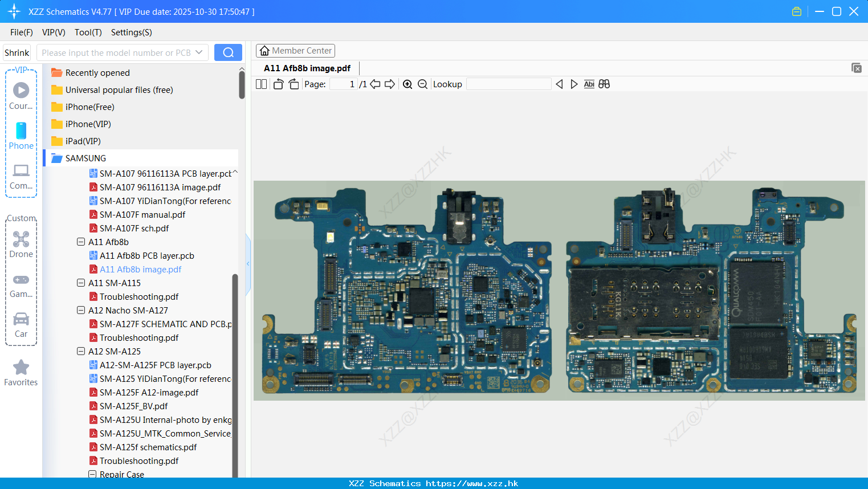This screenshot has height=489, width=868.
Task: Open the iPhone(VIP) folder
Action: 88,124
